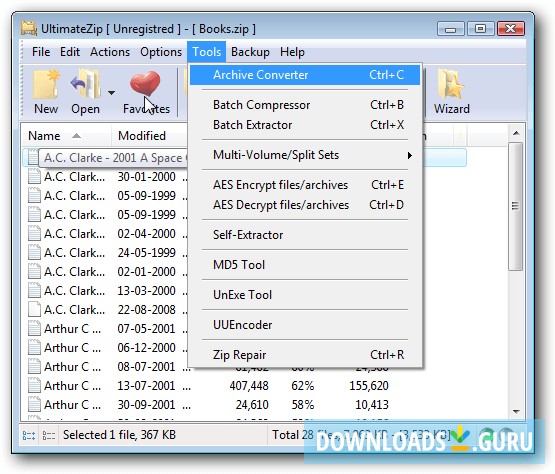Screen dimensions: 555x474
Task: Open the Help menu
Action: pyautogui.click(x=292, y=52)
